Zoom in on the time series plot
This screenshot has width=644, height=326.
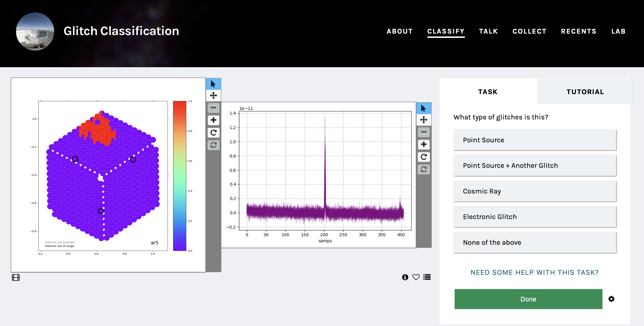tap(424, 144)
